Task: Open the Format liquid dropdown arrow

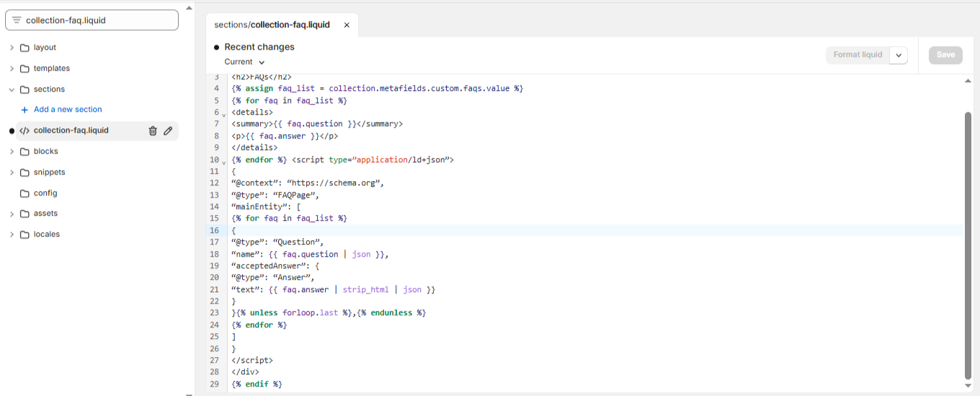Action: click(899, 56)
